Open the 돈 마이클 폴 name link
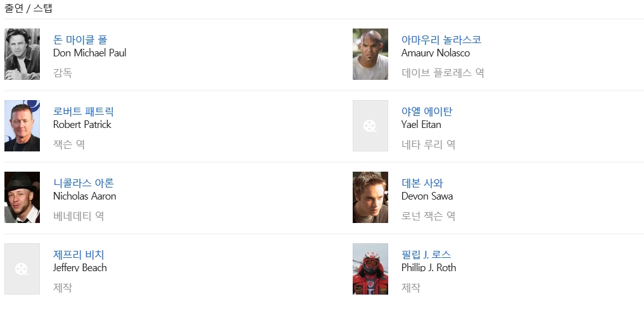This screenshot has width=644, height=325. point(80,40)
